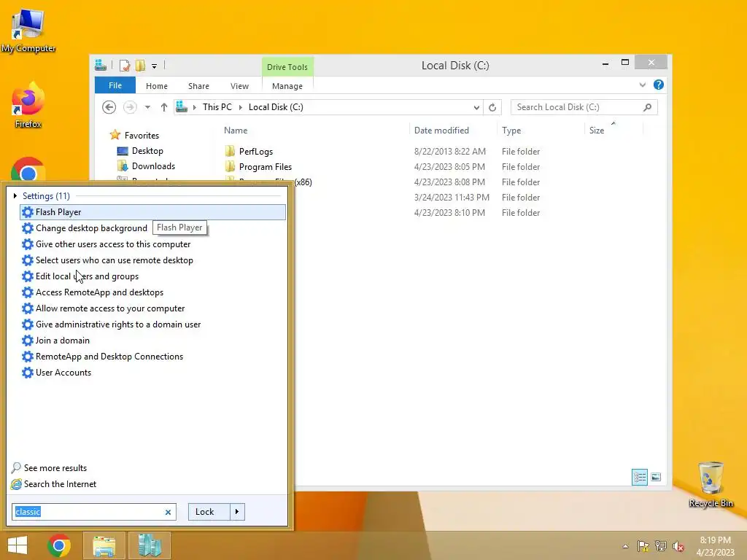Screen dimensions: 747x560
Task: Open the Firefox desktop shortcut
Action: 28,105
